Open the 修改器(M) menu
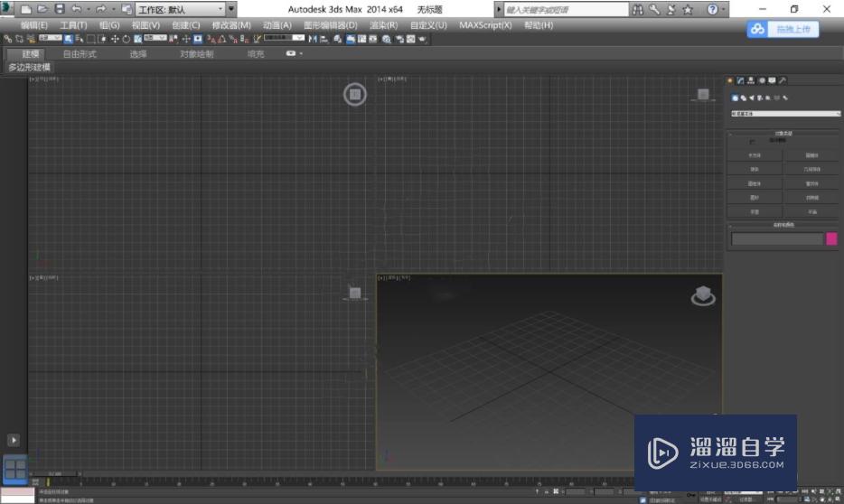 click(231, 25)
